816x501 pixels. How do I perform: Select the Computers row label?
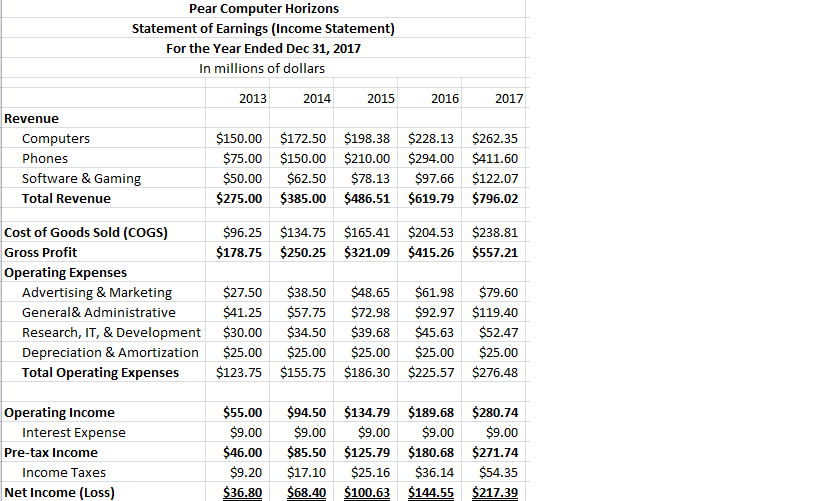(56, 138)
